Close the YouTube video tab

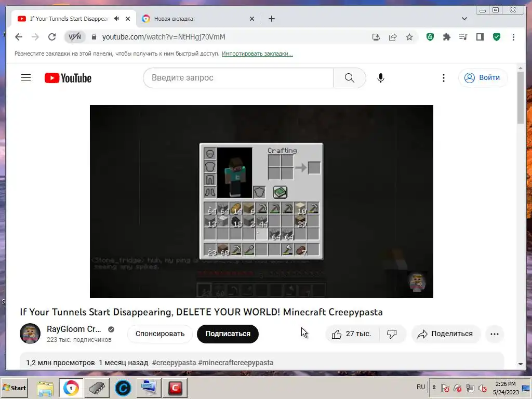click(x=128, y=19)
